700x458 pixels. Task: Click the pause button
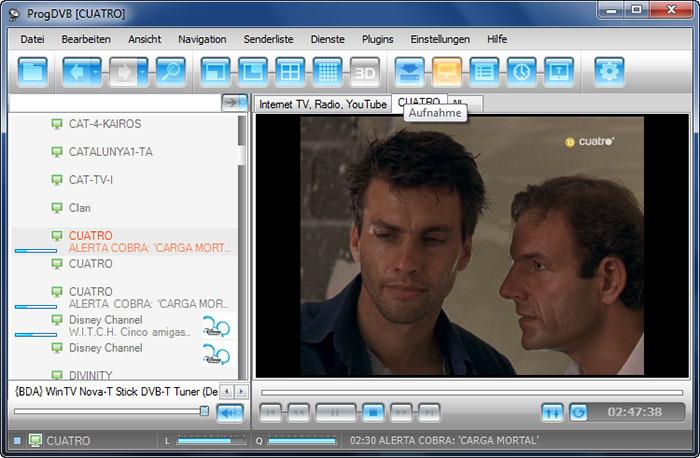tap(336, 412)
